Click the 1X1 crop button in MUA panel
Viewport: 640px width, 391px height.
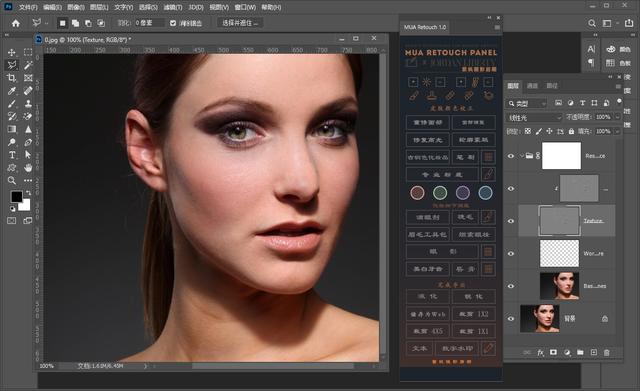pyautogui.click(x=474, y=331)
